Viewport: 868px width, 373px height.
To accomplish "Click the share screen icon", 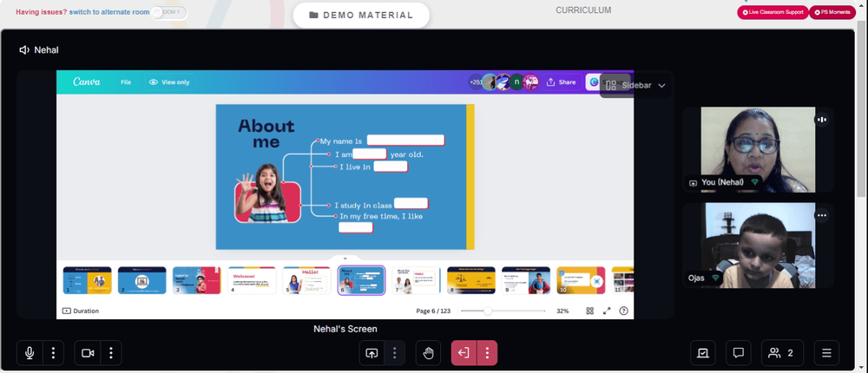I will pyautogui.click(x=372, y=352).
